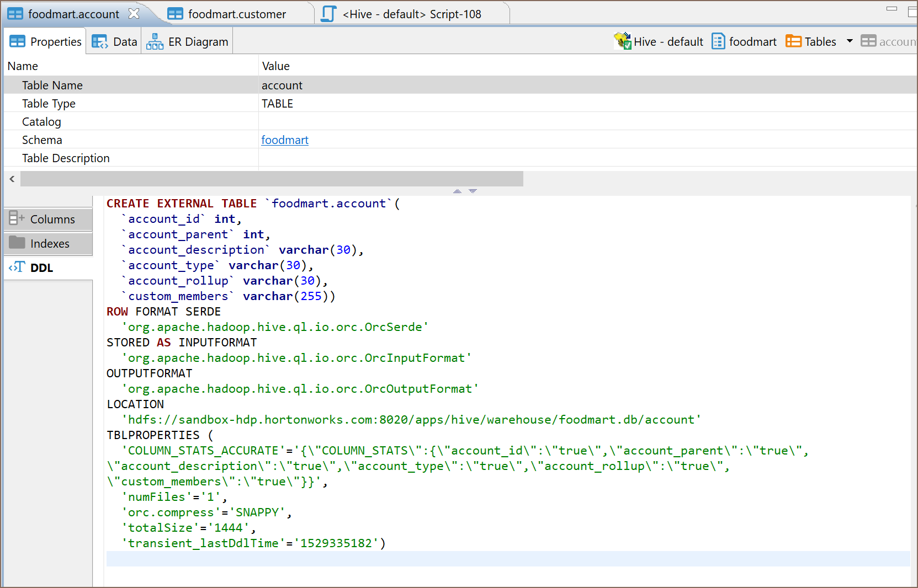This screenshot has height=588, width=918.
Task: Select the DDL section
Action: pos(41,268)
